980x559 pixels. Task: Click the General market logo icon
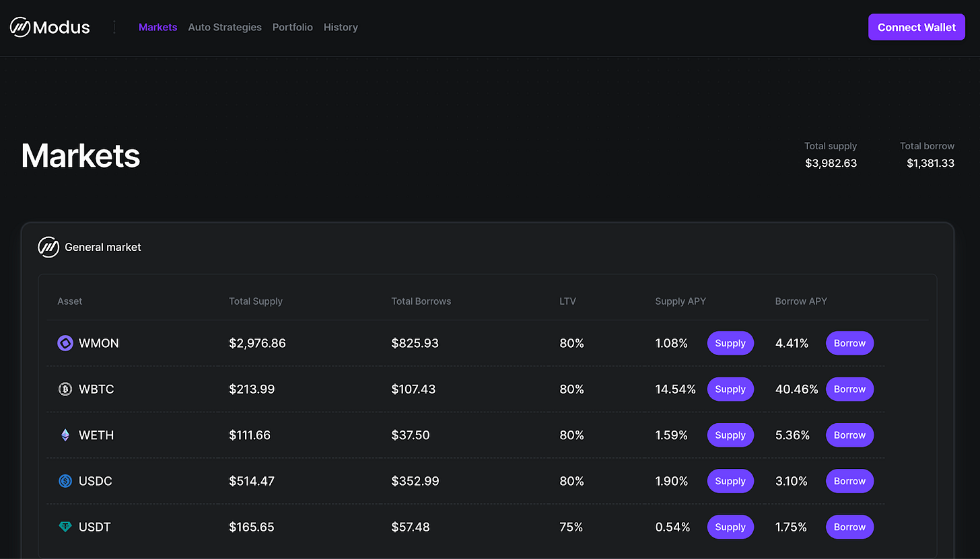point(48,248)
